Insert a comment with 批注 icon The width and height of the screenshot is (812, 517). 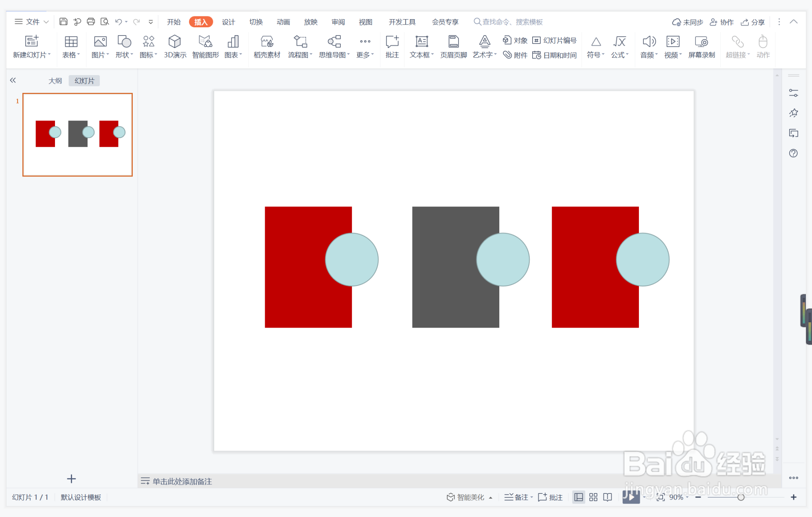(x=392, y=46)
